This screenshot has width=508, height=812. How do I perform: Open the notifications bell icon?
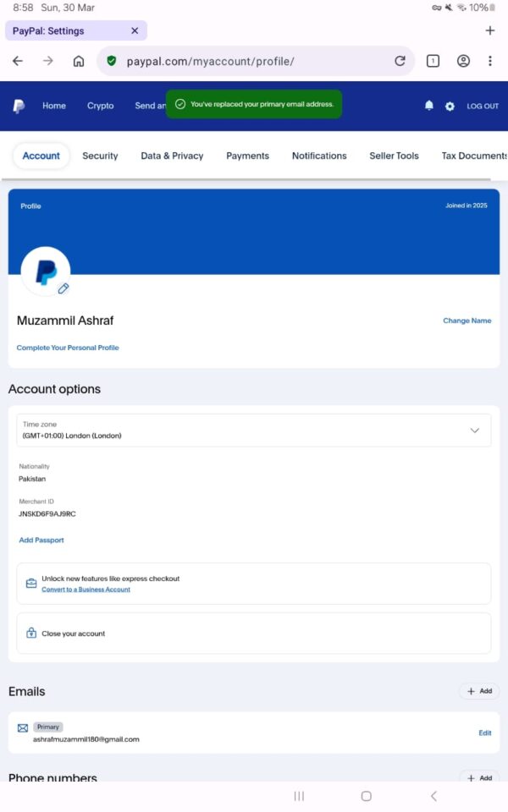428,106
